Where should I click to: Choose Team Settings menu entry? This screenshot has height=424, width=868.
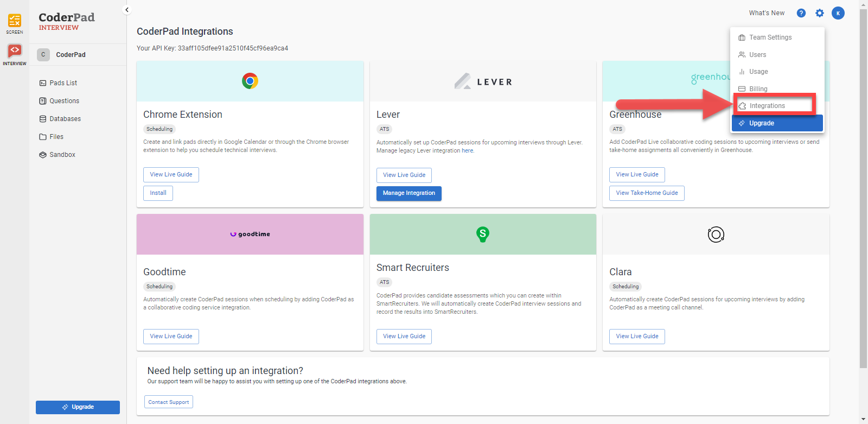770,37
